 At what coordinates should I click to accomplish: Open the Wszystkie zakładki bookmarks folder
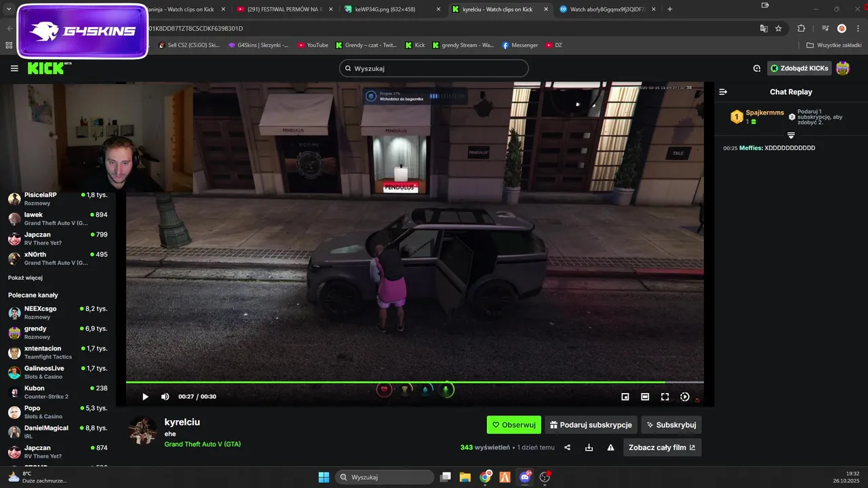tap(833, 45)
